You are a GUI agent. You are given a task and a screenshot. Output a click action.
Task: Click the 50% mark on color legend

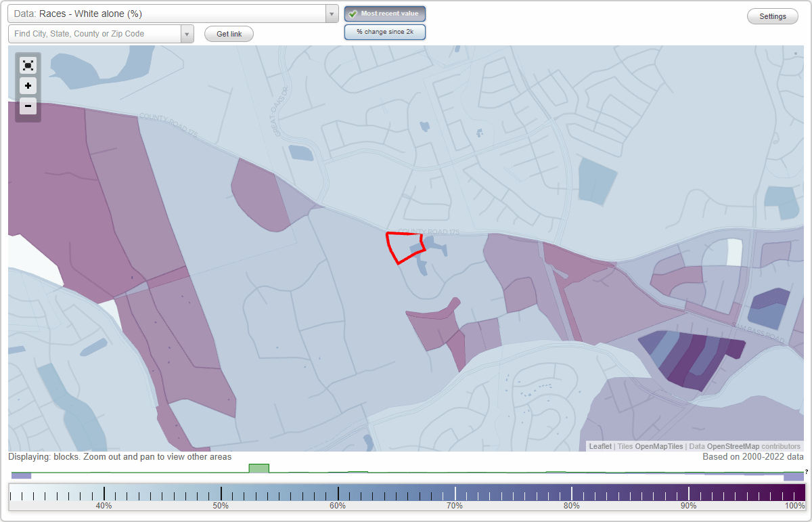point(221,506)
